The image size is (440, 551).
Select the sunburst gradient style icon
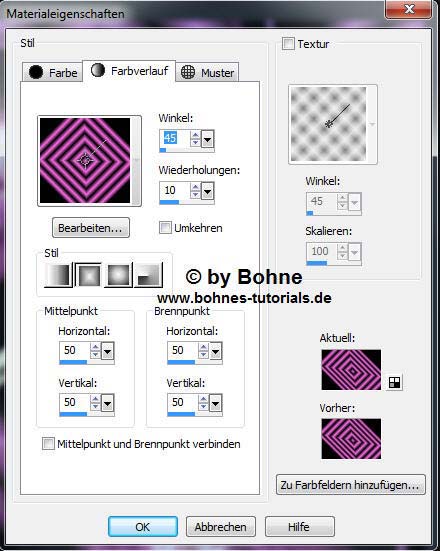[x=118, y=275]
